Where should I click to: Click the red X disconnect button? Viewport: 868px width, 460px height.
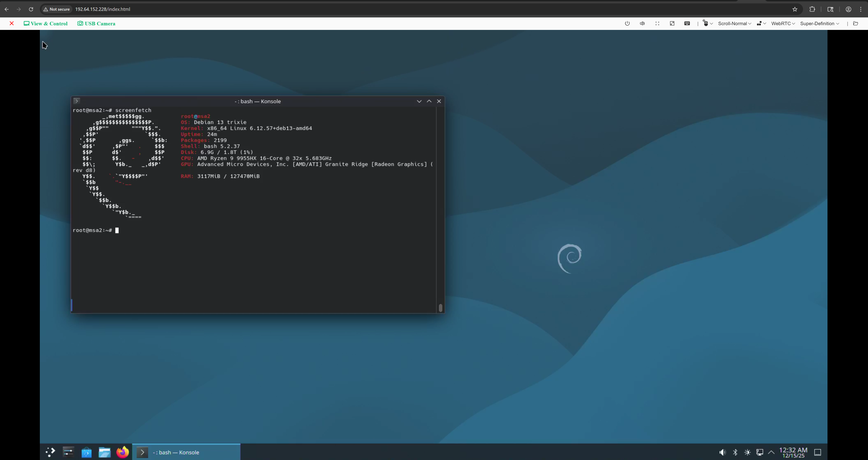[12, 24]
